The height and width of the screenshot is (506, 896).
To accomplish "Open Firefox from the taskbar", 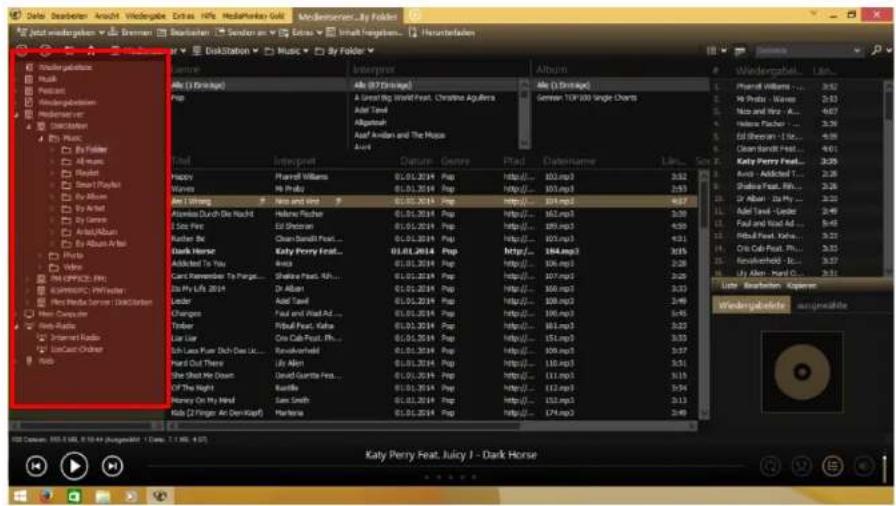I will click(47, 496).
